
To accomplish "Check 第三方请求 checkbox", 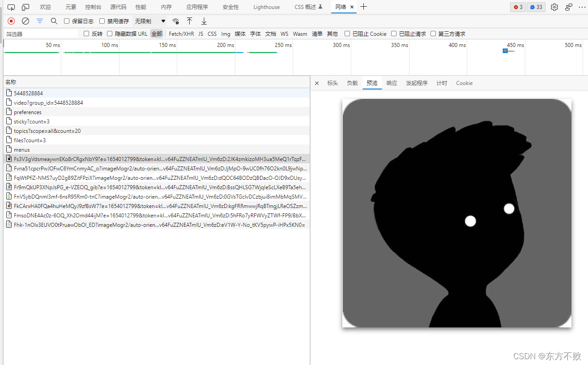I will (433, 34).
